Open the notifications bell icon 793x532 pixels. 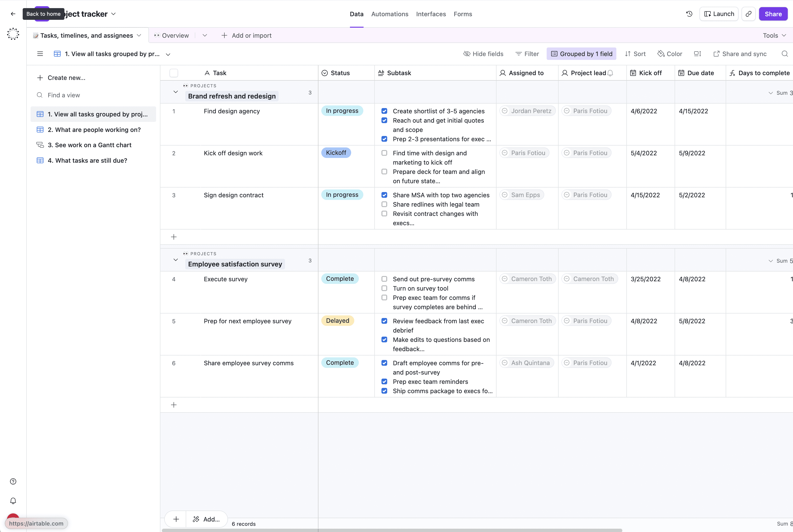click(x=13, y=501)
